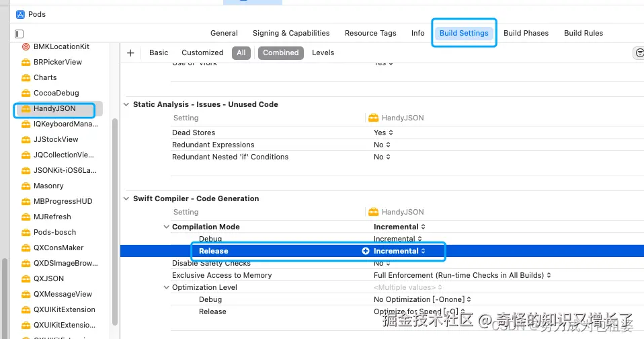Open the Build Rules tab
This screenshot has width=644, height=339.
(x=583, y=33)
